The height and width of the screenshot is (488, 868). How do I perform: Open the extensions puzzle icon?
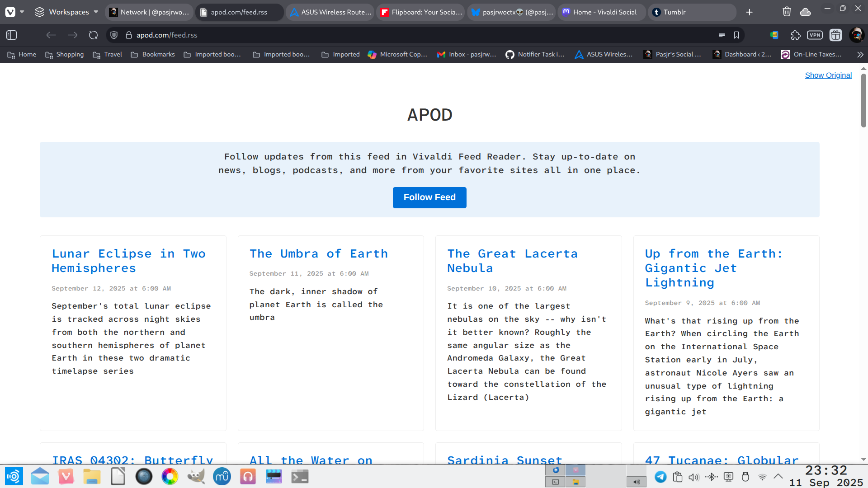click(795, 35)
